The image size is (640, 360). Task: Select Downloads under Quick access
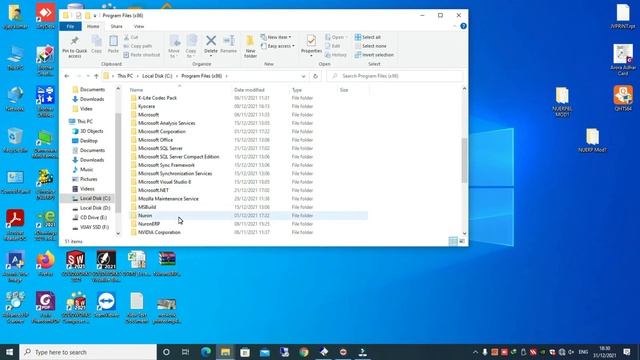point(92,99)
